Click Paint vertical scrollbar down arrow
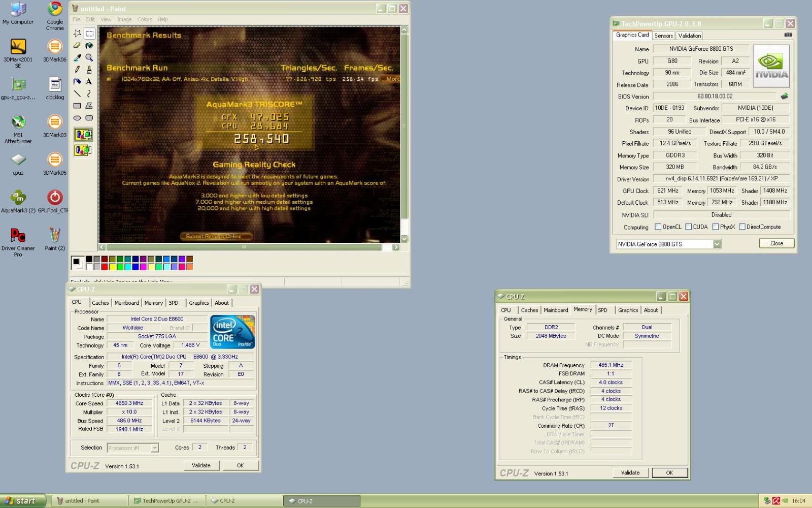 404,238
